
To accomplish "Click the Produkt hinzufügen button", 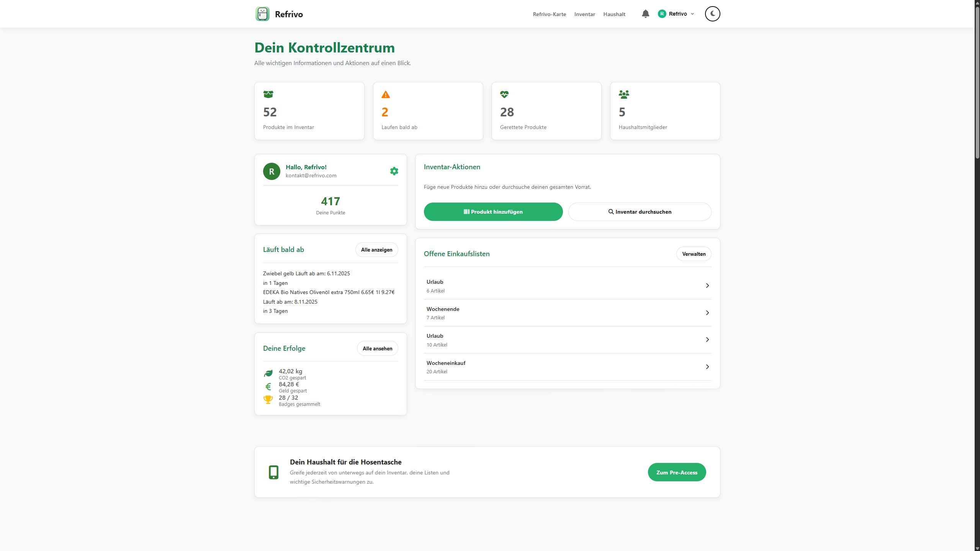I will 493,211.
